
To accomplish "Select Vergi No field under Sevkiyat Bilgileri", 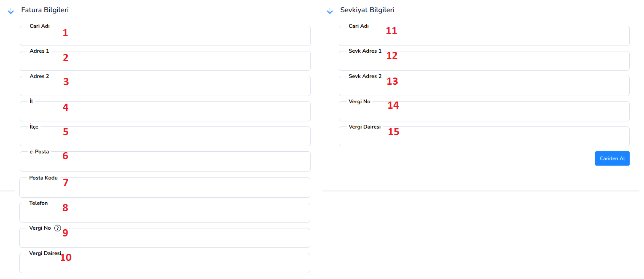I will click(484, 111).
